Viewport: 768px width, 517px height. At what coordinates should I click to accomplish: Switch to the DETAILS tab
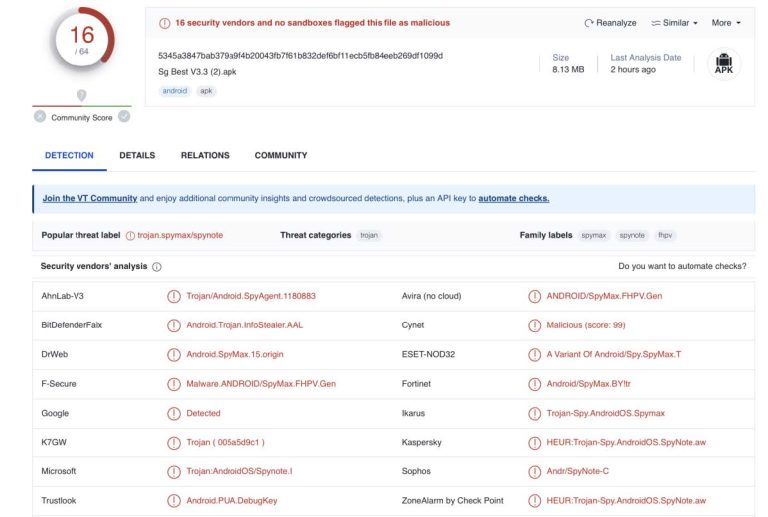tap(137, 156)
